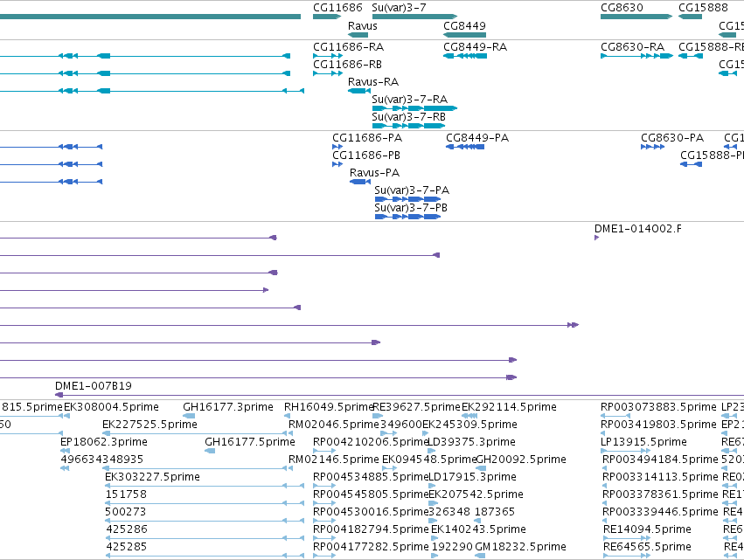Select protein CG11686-PB label

[365, 156]
